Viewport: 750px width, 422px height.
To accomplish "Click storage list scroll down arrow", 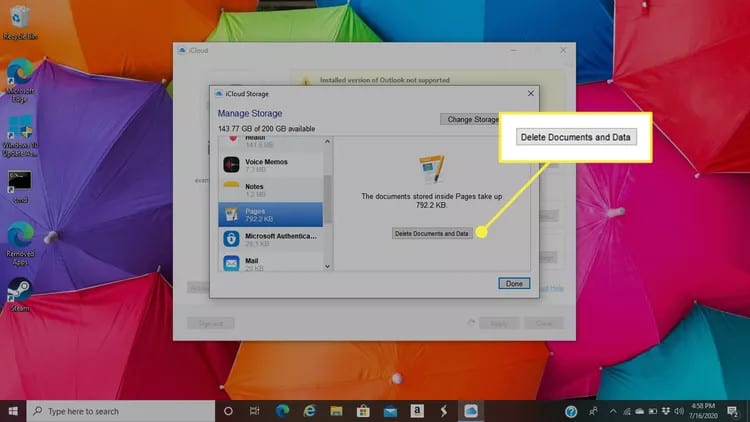I will tap(327, 267).
